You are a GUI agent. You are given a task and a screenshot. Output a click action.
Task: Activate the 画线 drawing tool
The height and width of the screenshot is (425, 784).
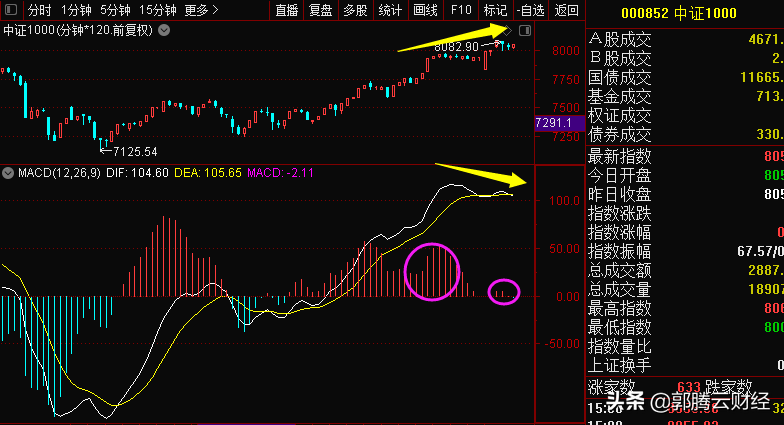pos(425,10)
